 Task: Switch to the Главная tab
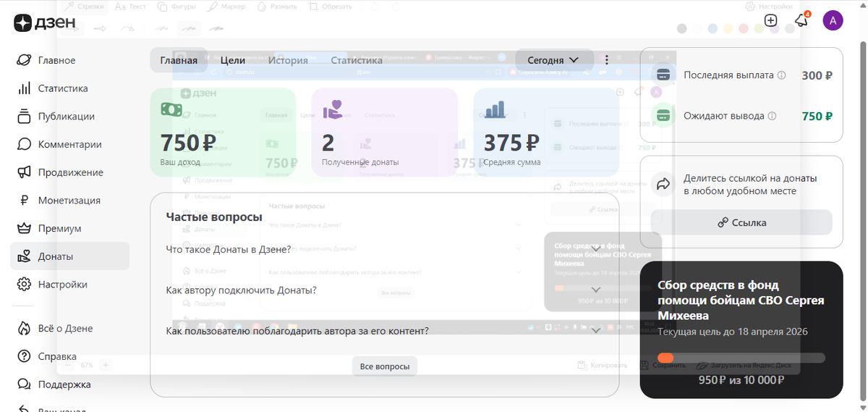pyautogui.click(x=179, y=60)
